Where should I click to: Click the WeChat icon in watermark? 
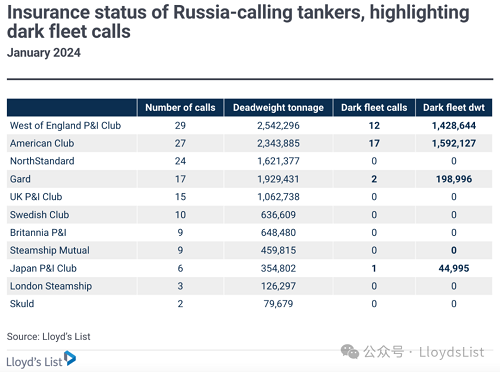pyautogui.click(x=349, y=352)
